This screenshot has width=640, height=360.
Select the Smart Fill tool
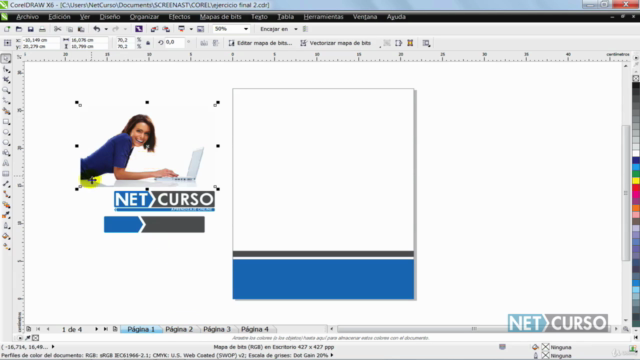click(x=6, y=111)
